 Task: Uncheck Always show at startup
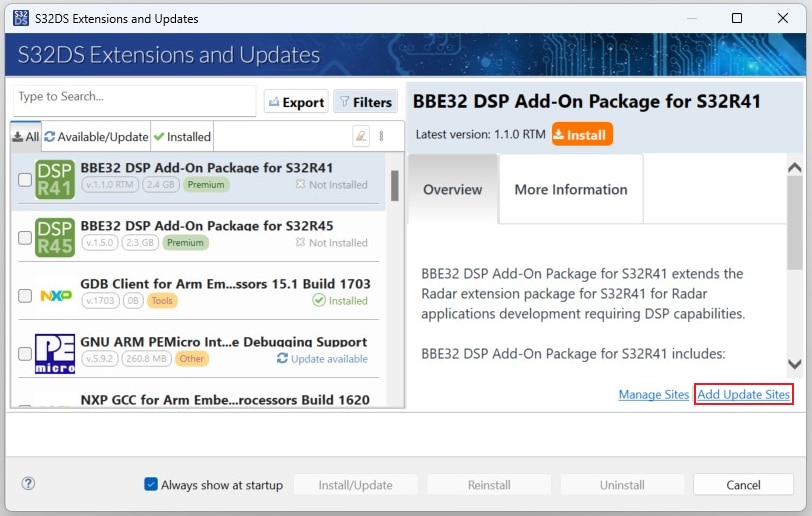tap(151, 485)
